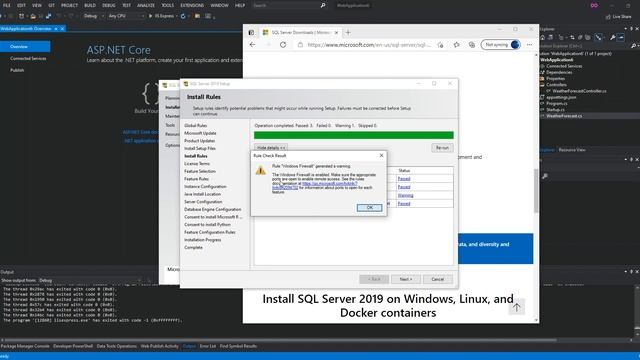The height and width of the screenshot is (360, 640).
Task: Open the Show output from Debug dropdown
Action: (x=90, y=280)
